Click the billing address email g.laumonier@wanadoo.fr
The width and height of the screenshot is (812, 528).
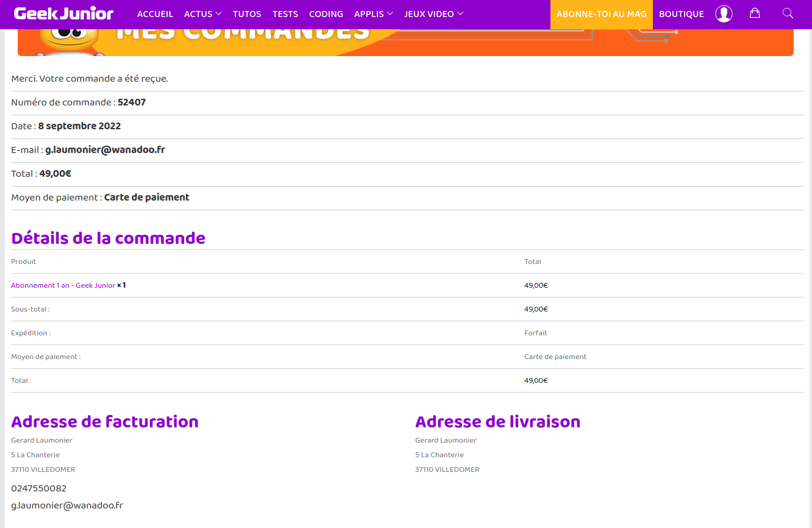pos(67,505)
